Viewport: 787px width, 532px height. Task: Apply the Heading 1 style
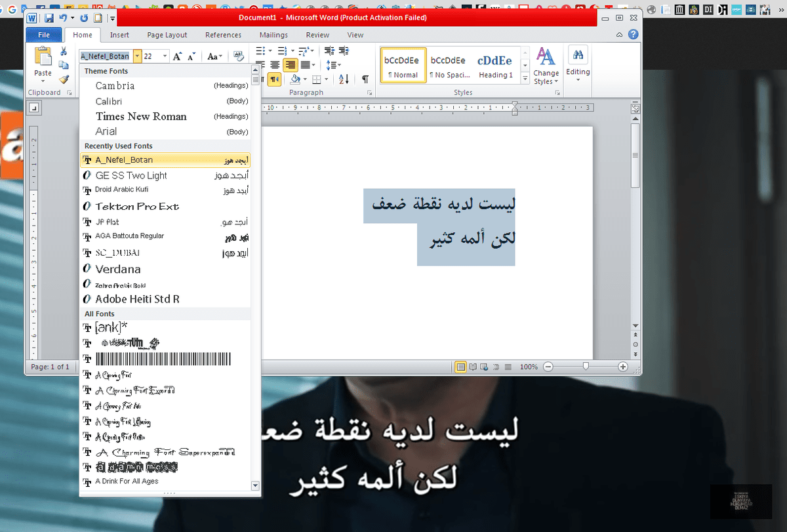(x=495, y=66)
